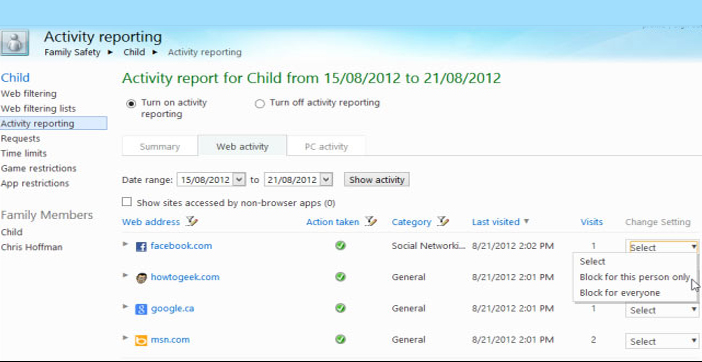Open google.ca link
Viewport: 702px width, 362px height.
172,308
